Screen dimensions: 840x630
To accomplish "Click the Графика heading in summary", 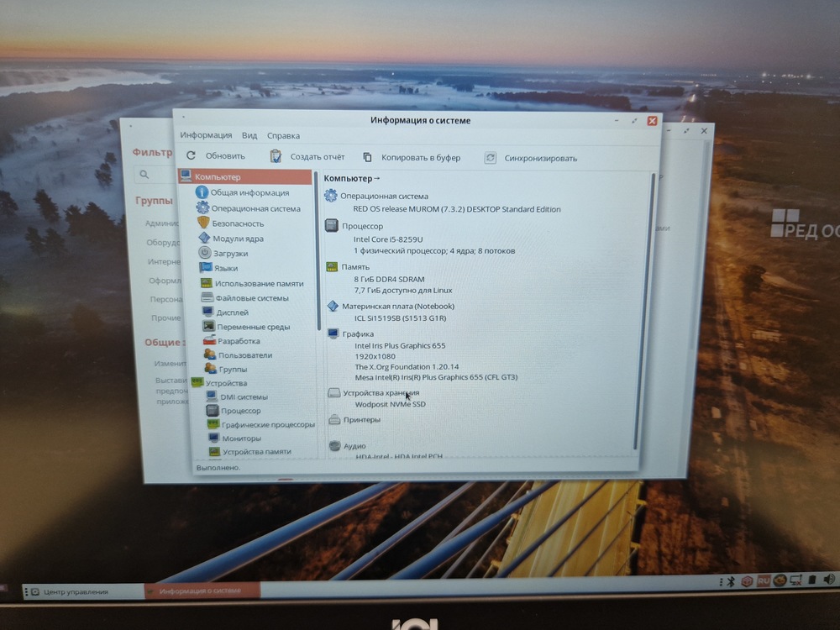I will [358, 333].
